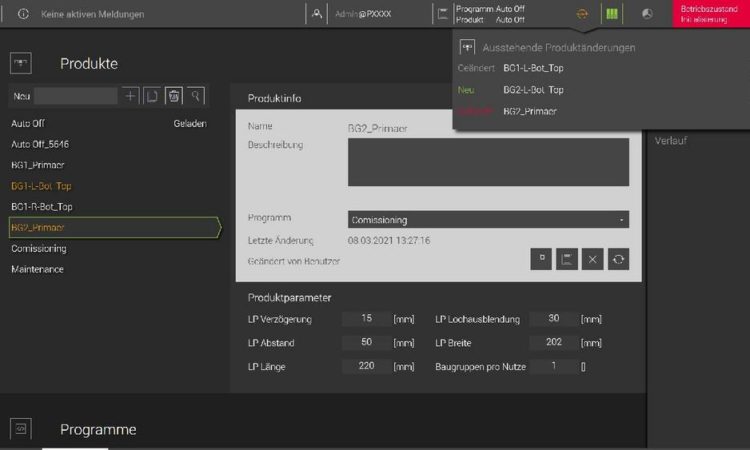Delete product with trash icon
This screenshot has width=750, height=450.
pos(174,96)
